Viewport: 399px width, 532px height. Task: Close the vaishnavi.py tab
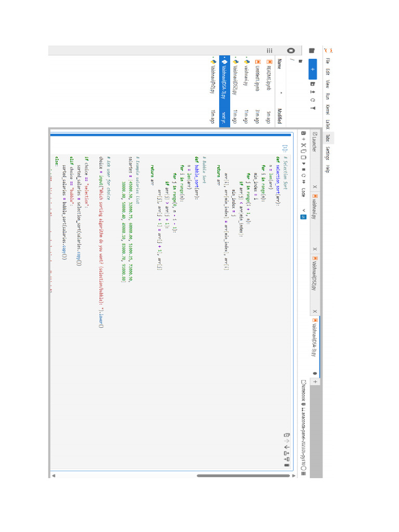click(314, 249)
